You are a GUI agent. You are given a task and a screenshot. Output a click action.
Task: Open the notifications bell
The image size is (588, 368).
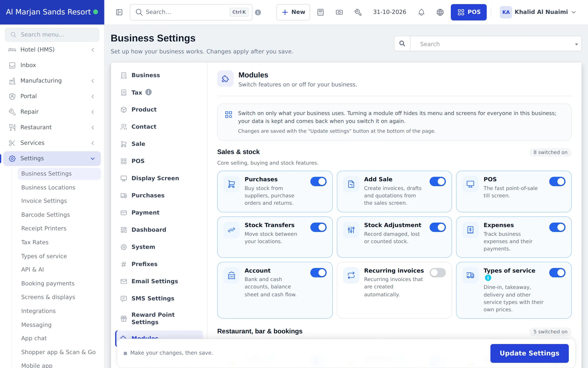pyautogui.click(x=421, y=12)
